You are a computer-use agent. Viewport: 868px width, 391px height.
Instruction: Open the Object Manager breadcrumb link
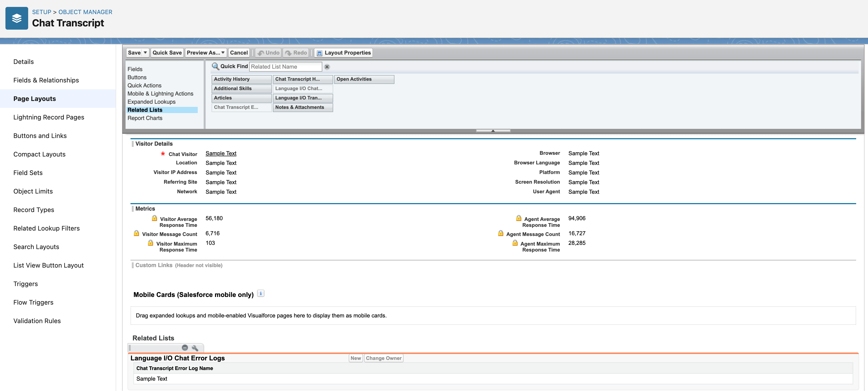tap(85, 12)
